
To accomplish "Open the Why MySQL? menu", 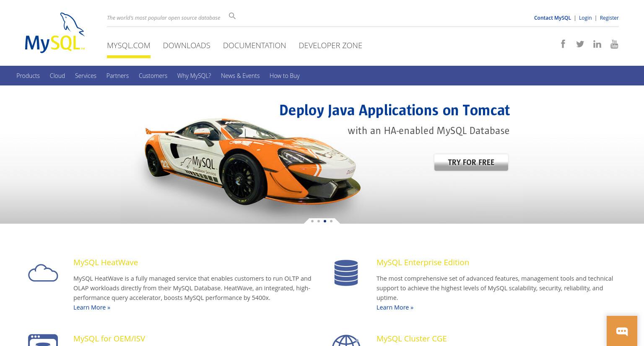I will (x=194, y=75).
